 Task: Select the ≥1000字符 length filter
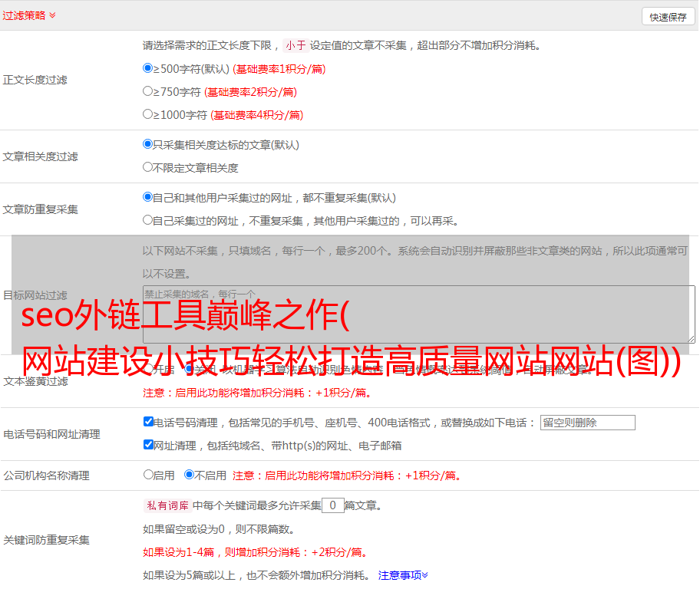click(x=148, y=114)
